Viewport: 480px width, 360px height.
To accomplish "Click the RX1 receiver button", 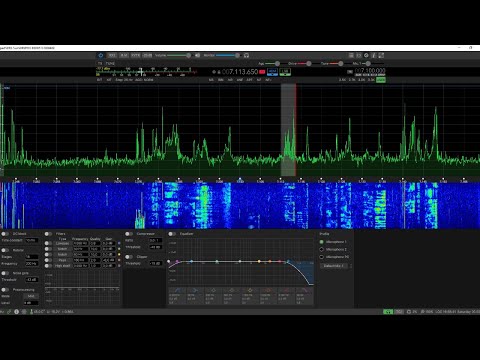I will point(112,55).
